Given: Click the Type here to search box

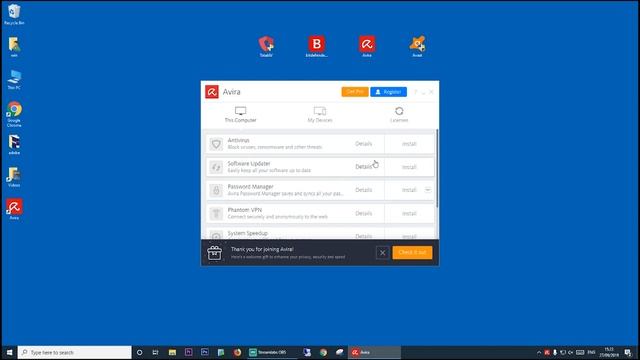Looking at the screenshot, I should tap(74, 352).
